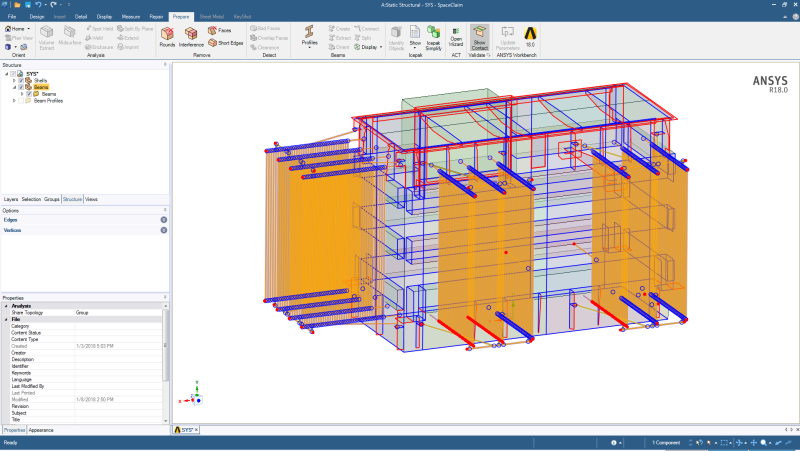The width and height of the screenshot is (800, 451).
Task: Click the Open folder icon in title bar
Action: pyautogui.click(x=17, y=5)
